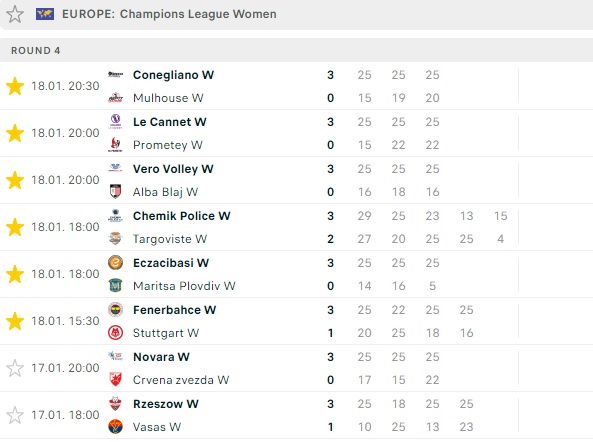This screenshot has height=442, width=593.
Task: Click the Fenerbahce W club crest
Action: [x=115, y=310]
